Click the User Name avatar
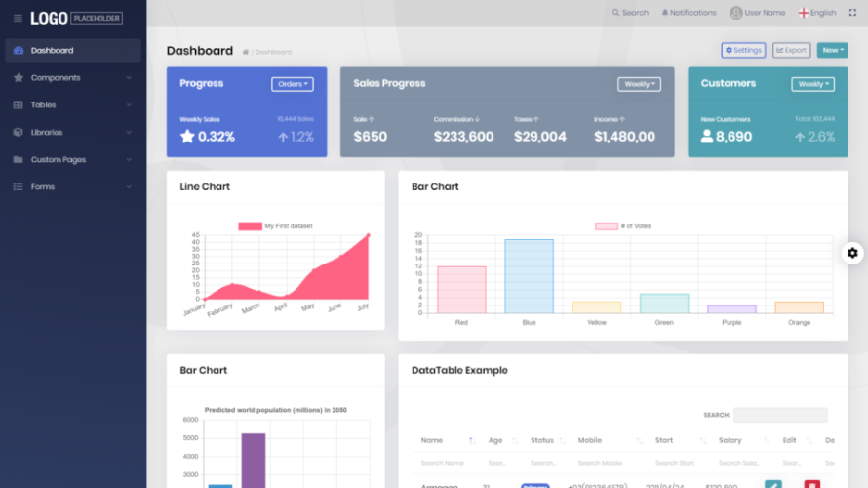The height and width of the screenshot is (488, 868). (735, 12)
